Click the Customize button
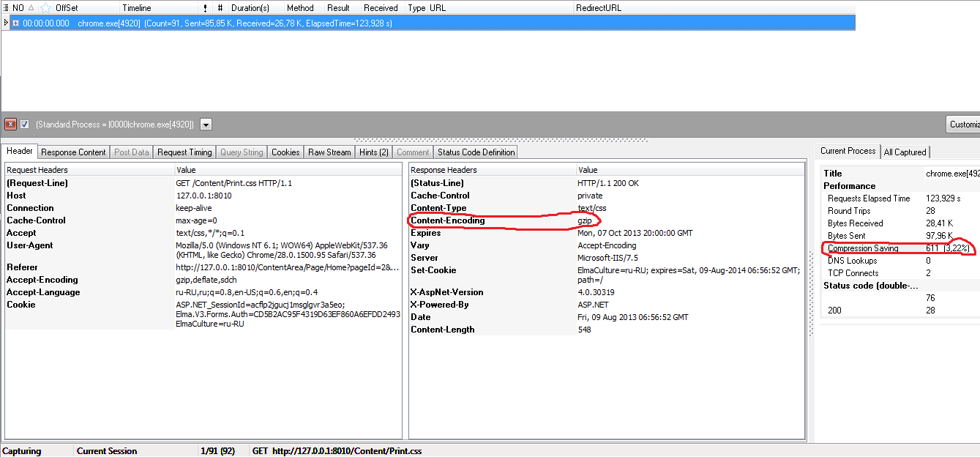The width and height of the screenshot is (980, 457). point(963,125)
